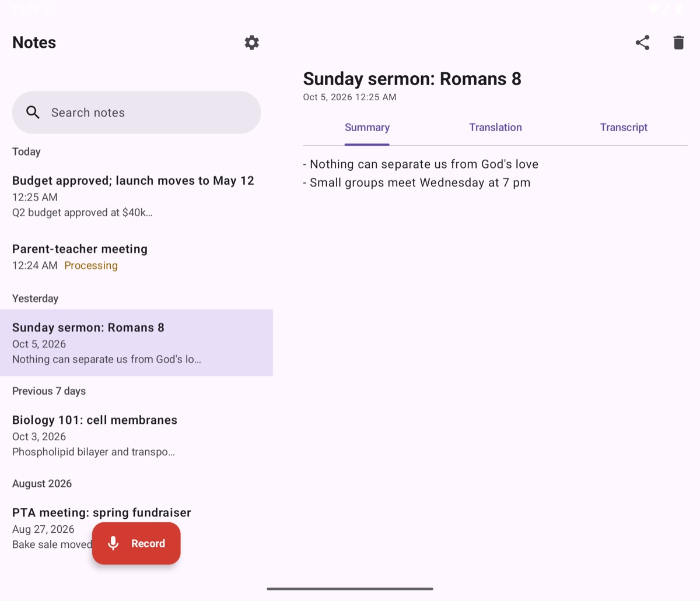Switch to the Summary tab
700x601 pixels.
pos(367,128)
